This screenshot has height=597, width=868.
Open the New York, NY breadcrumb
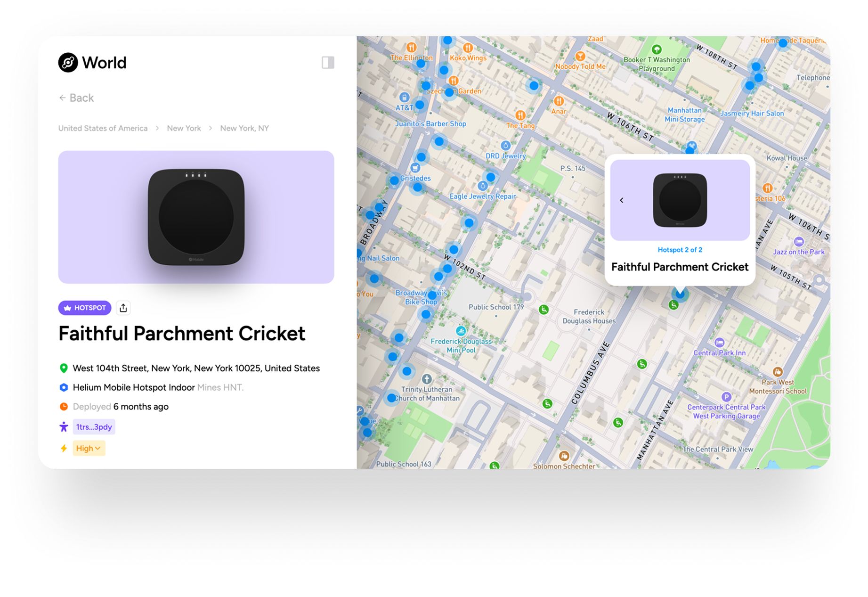[x=244, y=128]
